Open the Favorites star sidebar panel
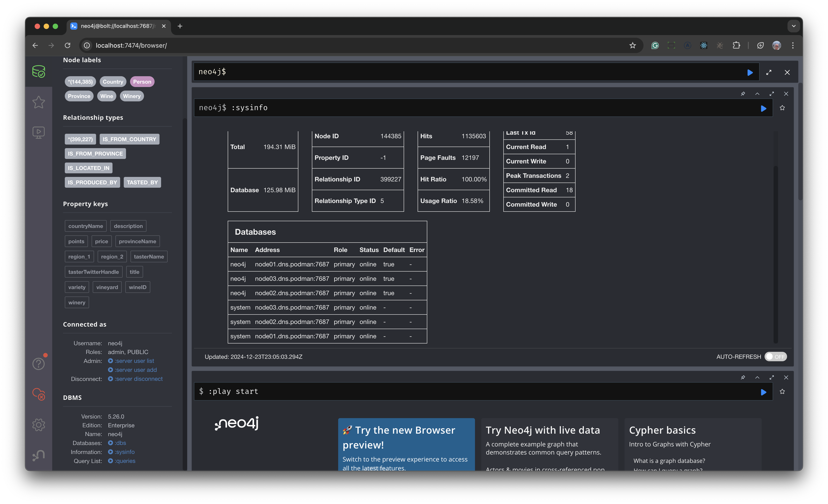This screenshot has width=828, height=504. (39, 102)
